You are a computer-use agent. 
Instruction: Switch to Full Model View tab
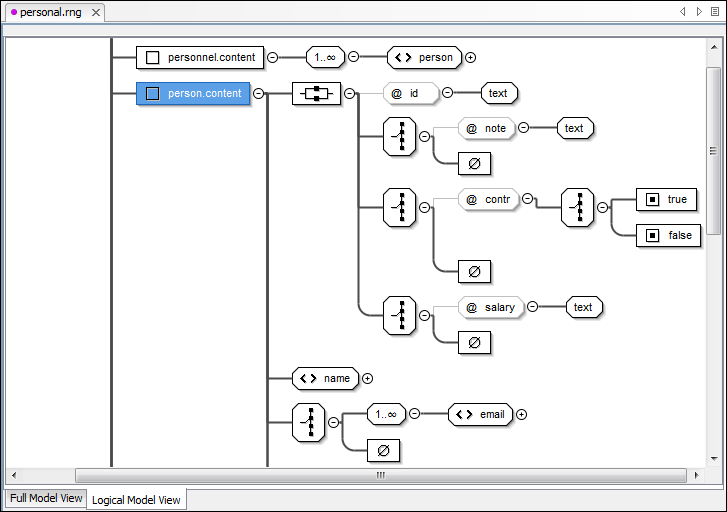pyautogui.click(x=45, y=498)
